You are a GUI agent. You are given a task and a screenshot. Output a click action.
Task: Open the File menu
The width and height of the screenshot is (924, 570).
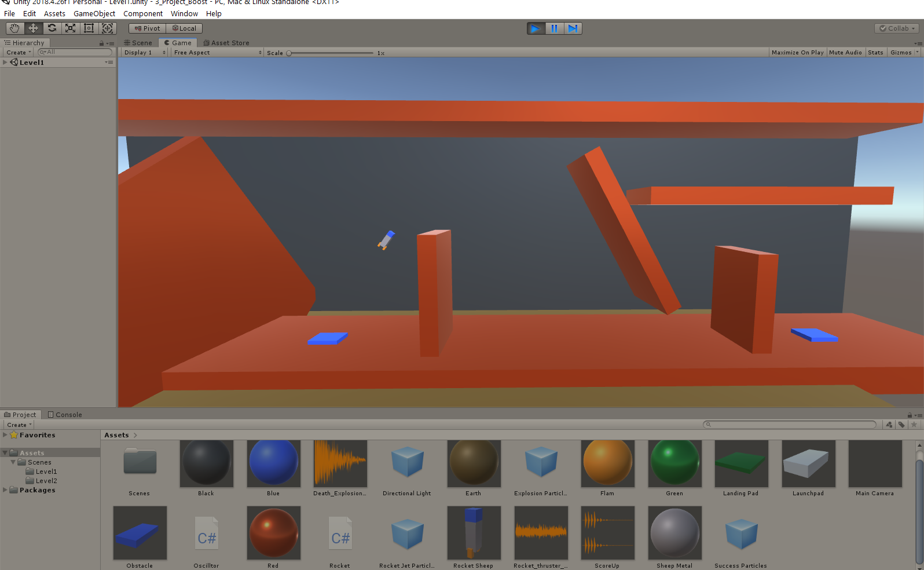click(x=9, y=13)
